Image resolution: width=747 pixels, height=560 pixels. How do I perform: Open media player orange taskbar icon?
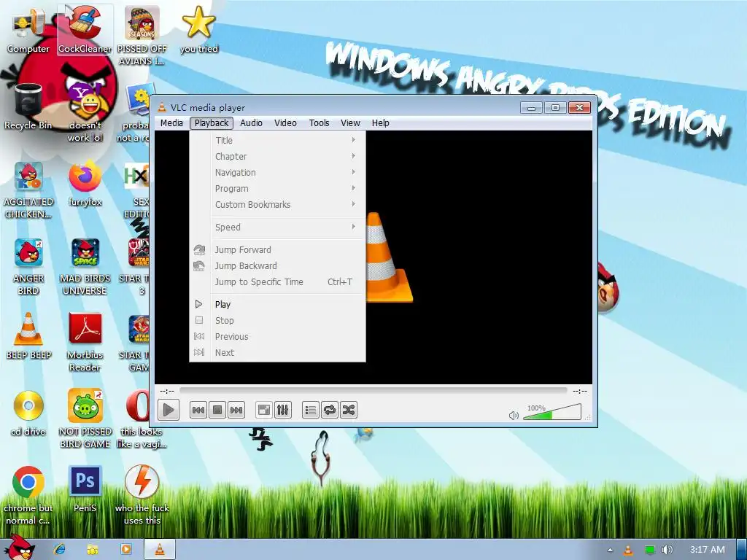coord(125,549)
